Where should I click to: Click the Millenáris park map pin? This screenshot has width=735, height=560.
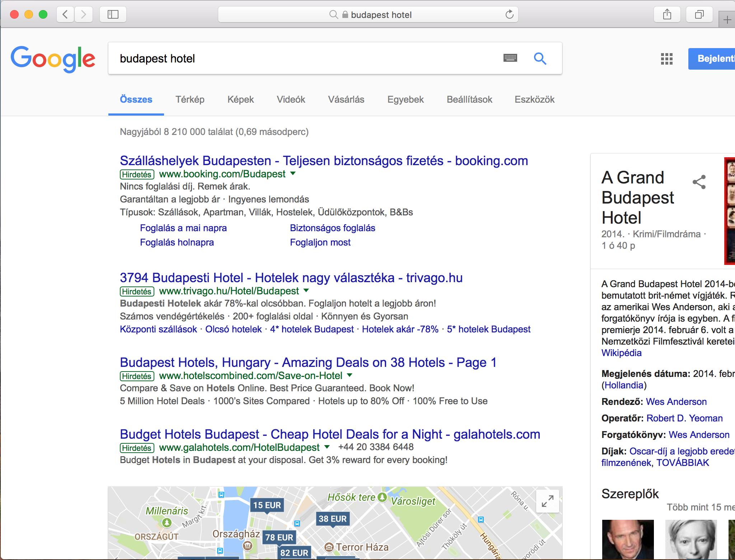click(x=167, y=523)
